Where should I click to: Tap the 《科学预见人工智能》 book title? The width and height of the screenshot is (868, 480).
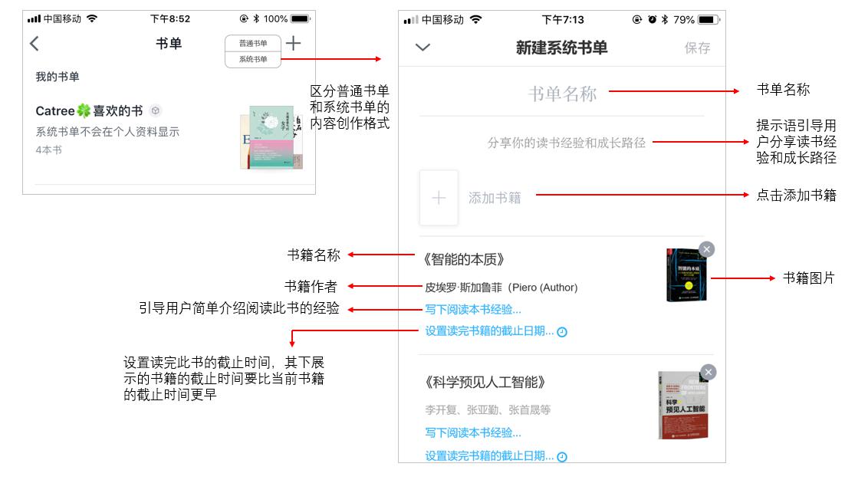click(x=485, y=382)
